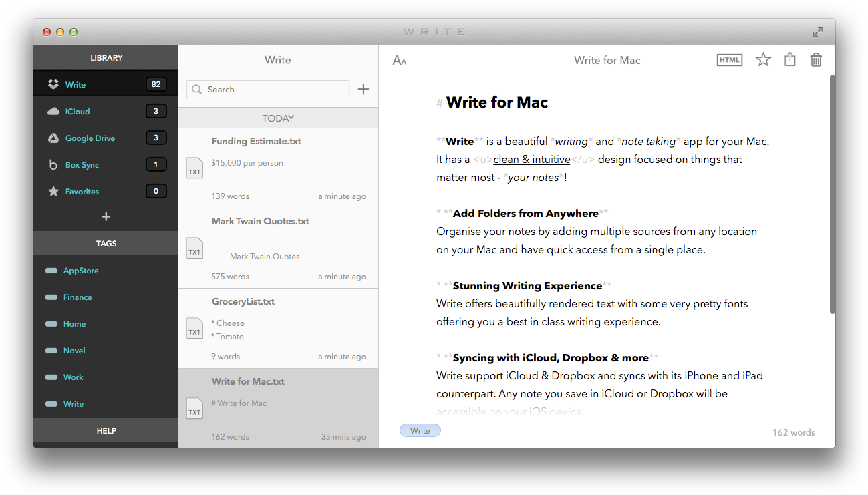
Task: Switch to HTML preview mode
Action: 729,60
